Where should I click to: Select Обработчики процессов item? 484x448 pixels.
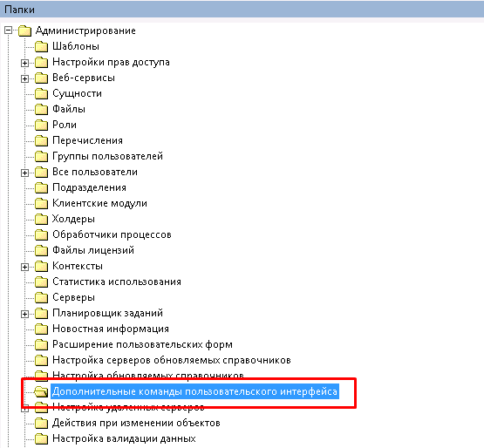coord(112,234)
